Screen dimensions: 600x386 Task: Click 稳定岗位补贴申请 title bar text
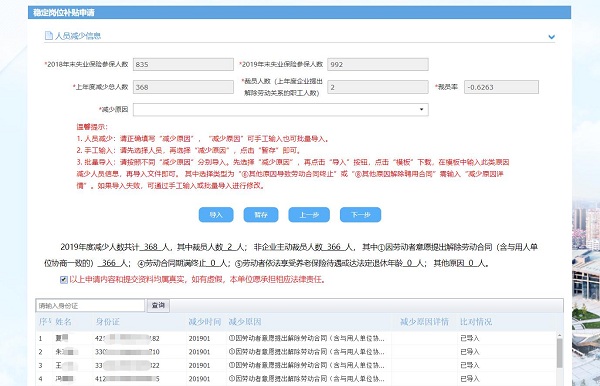pyautogui.click(x=64, y=12)
